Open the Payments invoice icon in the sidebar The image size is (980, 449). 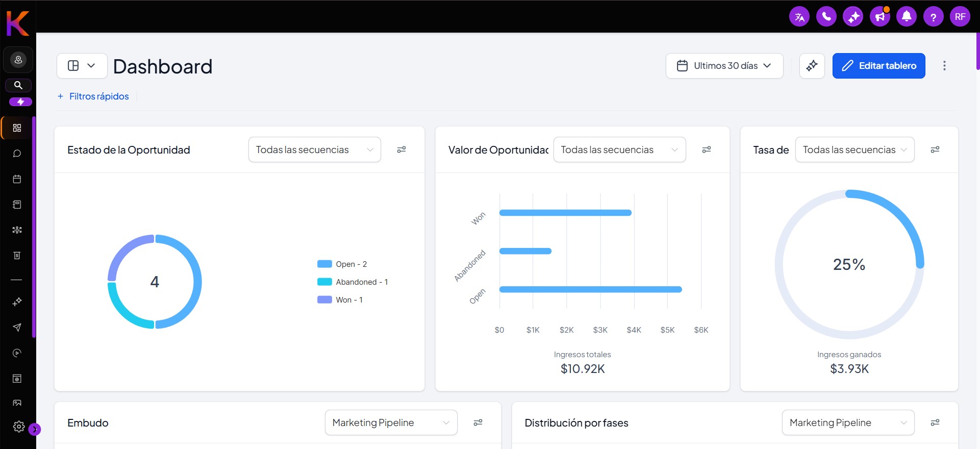click(x=17, y=256)
